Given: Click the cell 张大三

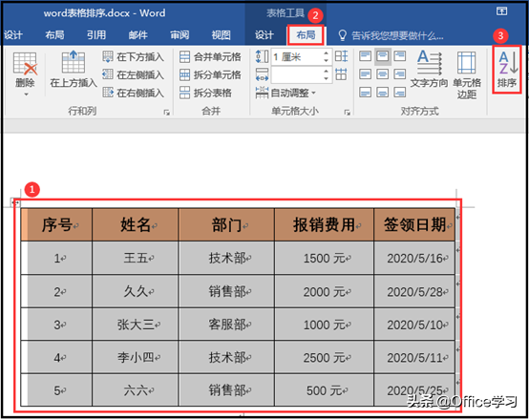Looking at the screenshot, I should [x=136, y=324].
